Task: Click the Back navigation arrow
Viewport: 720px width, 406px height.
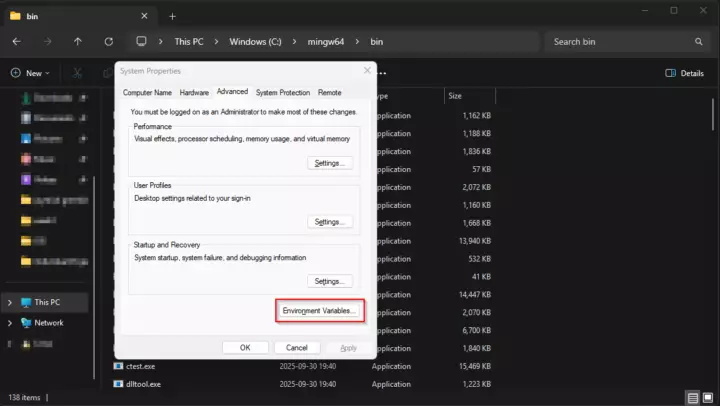Action: (17, 42)
